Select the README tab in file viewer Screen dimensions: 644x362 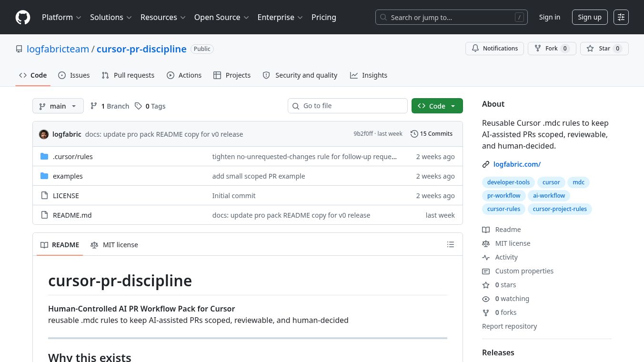[x=60, y=245]
